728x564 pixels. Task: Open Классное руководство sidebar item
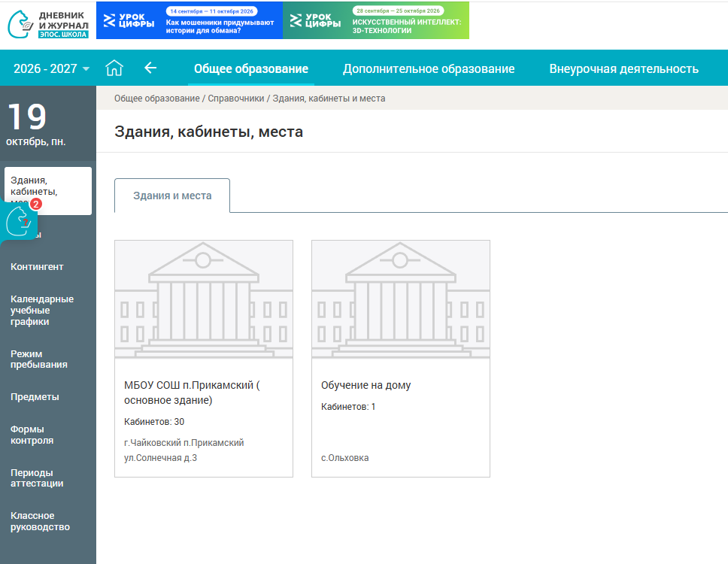(41, 521)
